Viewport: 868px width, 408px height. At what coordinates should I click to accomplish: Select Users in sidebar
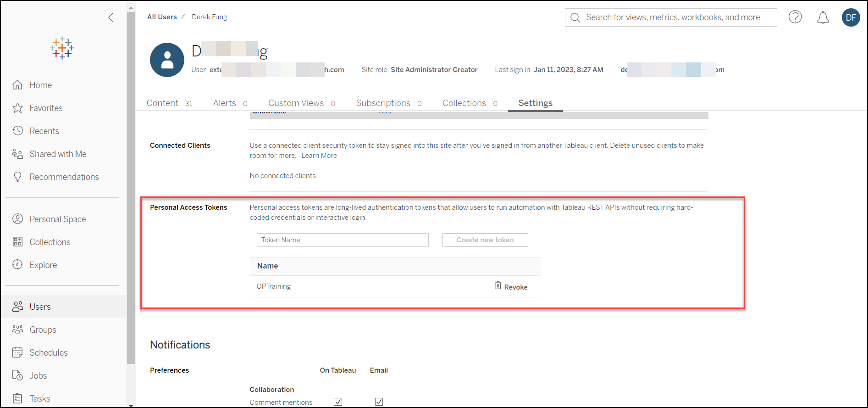tap(63, 307)
